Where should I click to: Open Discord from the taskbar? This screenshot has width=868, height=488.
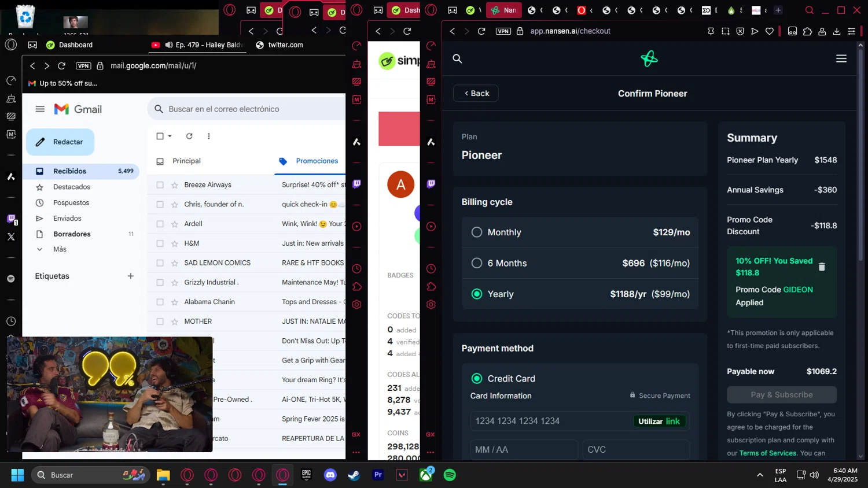pos(330,475)
